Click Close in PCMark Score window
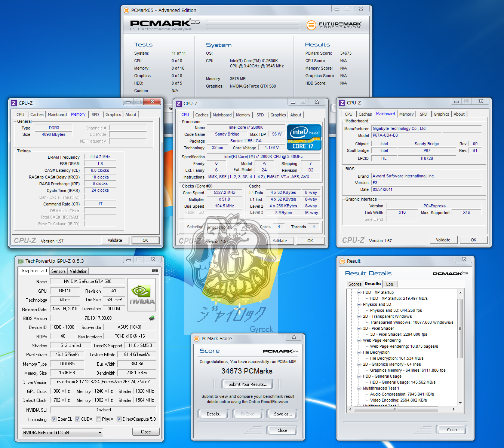 click(x=282, y=430)
